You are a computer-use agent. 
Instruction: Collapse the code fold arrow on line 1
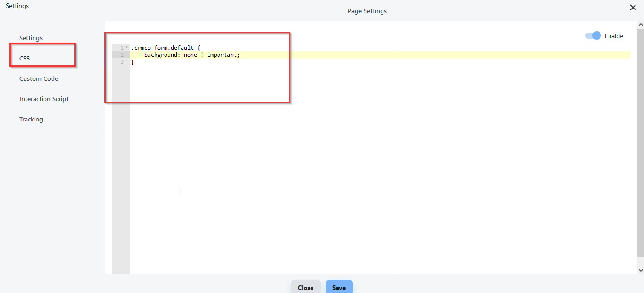(127, 47)
